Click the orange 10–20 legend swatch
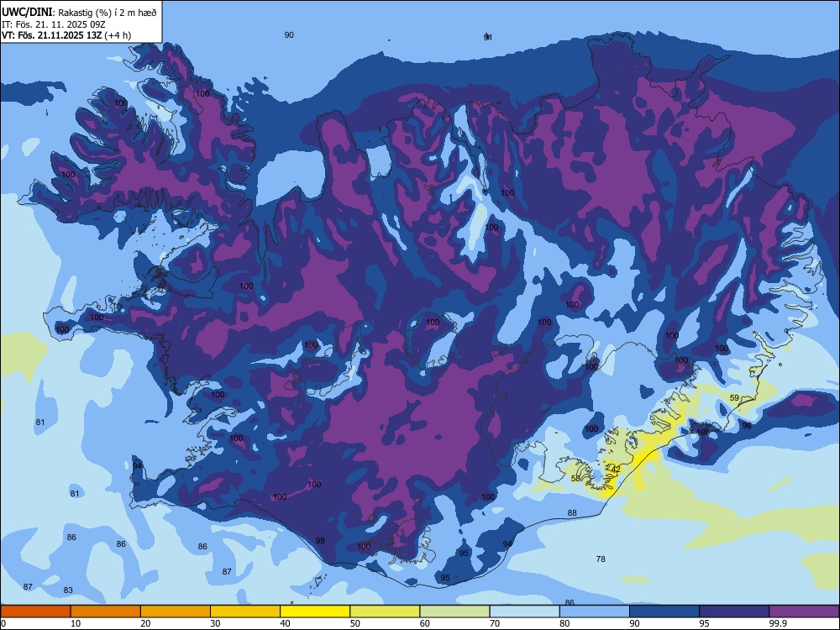 (106, 612)
